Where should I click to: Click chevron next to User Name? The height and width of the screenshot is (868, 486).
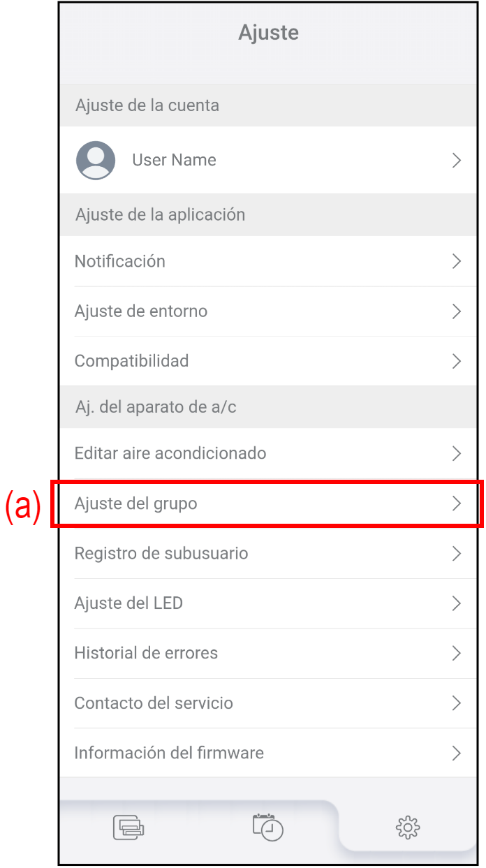point(457,161)
